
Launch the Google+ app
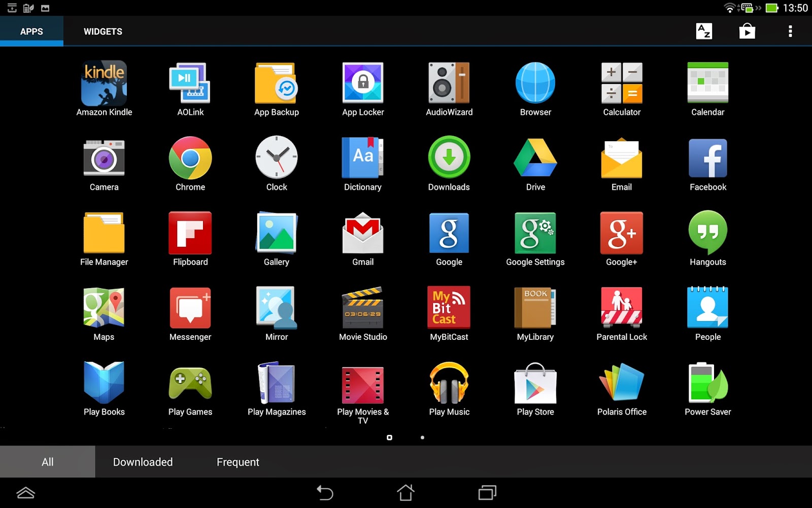click(x=622, y=239)
